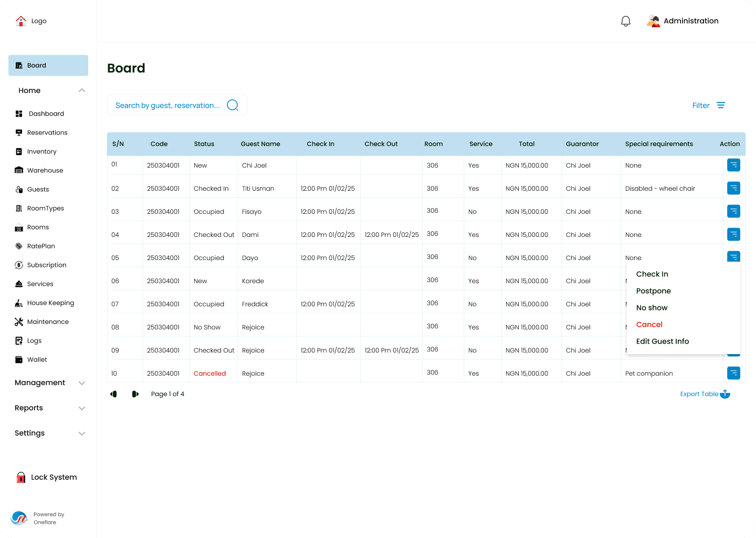756x538 pixels.
Task: Go to next page arrow
Action: coord(135,394)
